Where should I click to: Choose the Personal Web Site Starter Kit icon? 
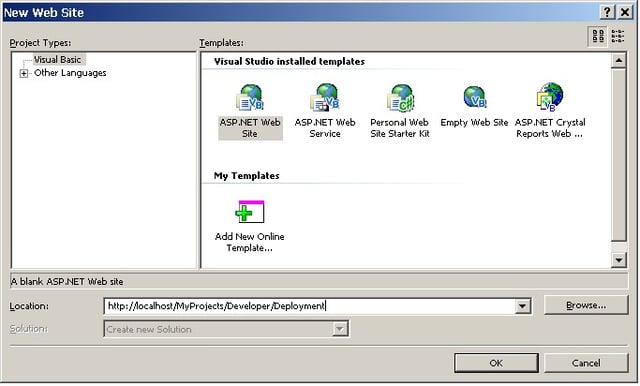400,98
